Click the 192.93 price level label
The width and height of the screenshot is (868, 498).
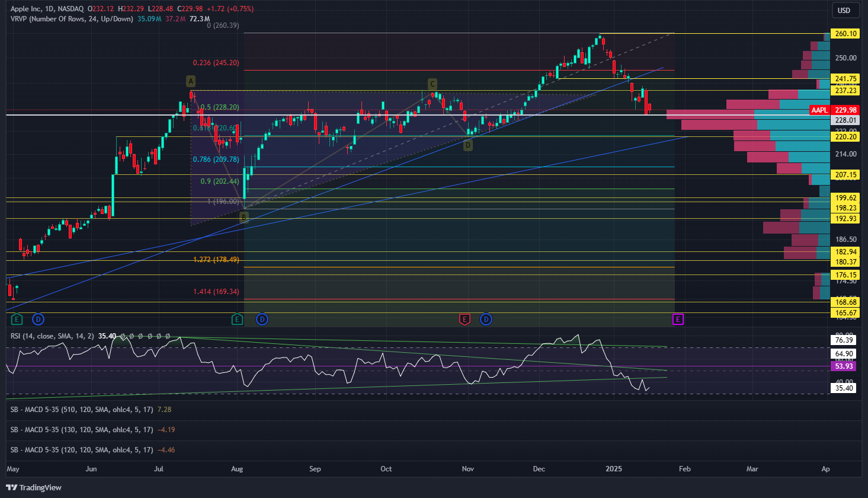pos(845,219)
